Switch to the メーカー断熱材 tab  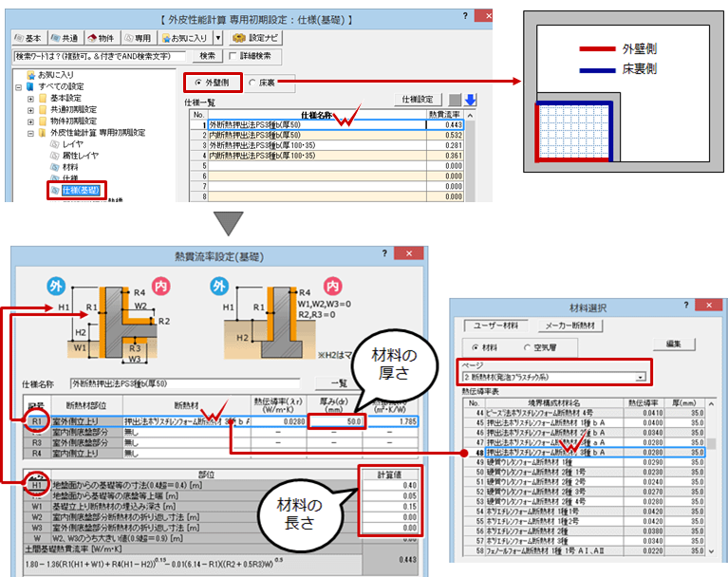pyautogui.click(x=570, y=326)
